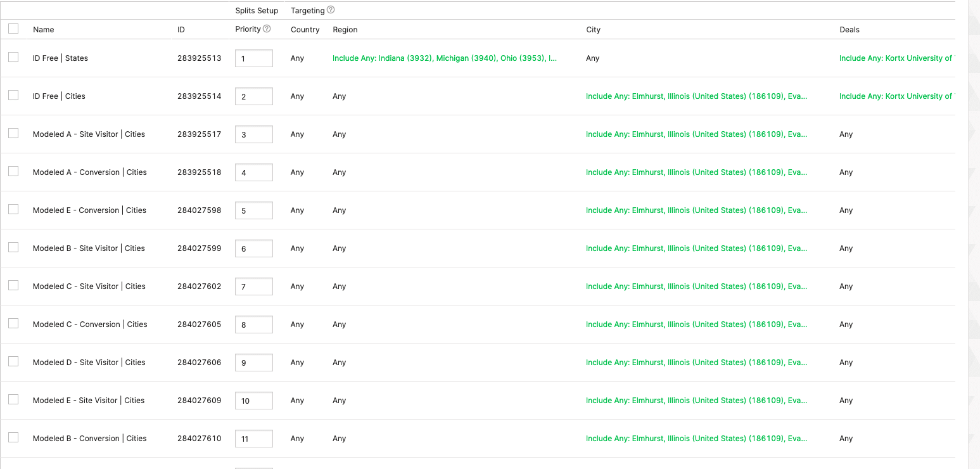This screenshot has width=980, height=469.
Task: Toggle the select-all checkbox in header
Action: [13, 29]
